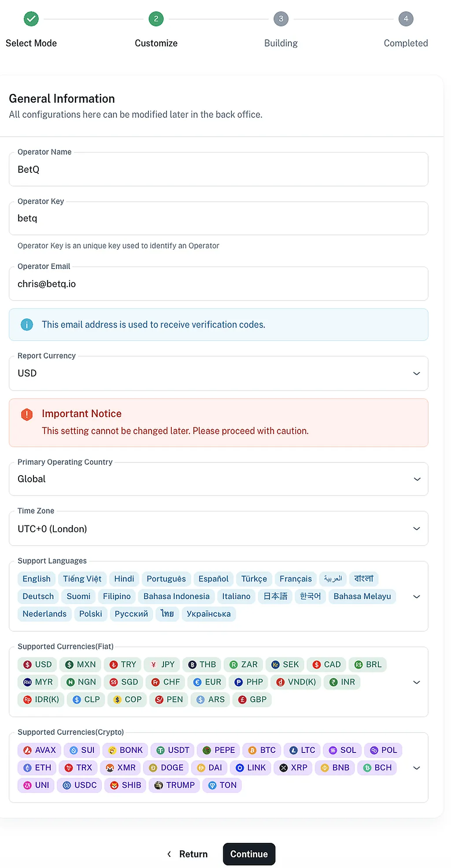This screenshot has height=868, width=451.
Task: Click the AVAX crypto coin icon
Action: (x=27, y=750)
